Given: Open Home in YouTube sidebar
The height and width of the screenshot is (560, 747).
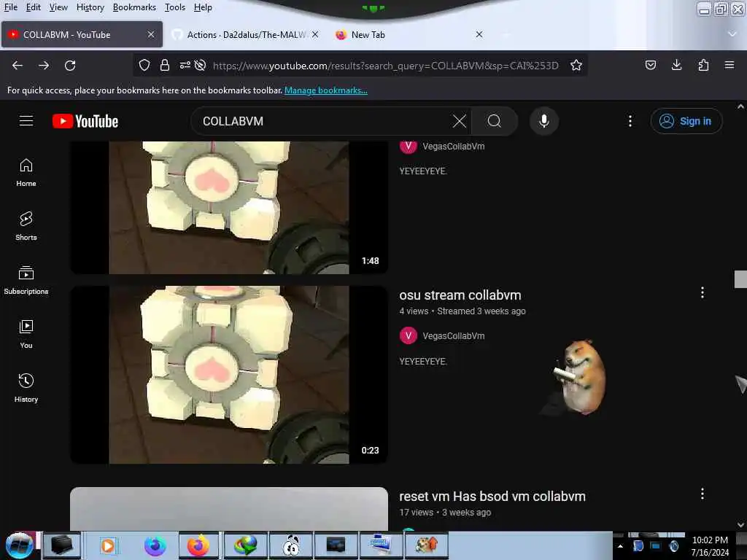Looking at the screenshot, I should point(26,172).
